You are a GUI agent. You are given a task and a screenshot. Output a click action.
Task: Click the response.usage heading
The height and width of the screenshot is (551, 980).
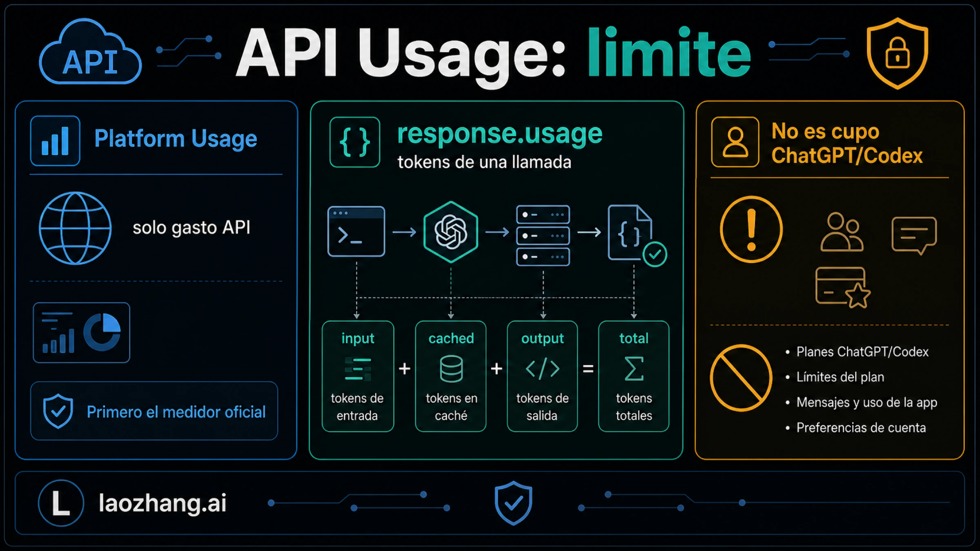[500, 134]
